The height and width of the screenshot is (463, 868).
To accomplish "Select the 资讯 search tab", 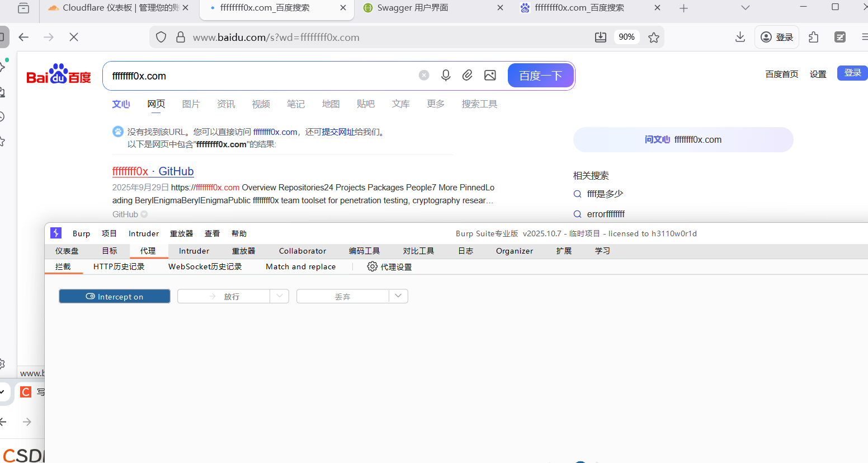I will pos(226,104).
